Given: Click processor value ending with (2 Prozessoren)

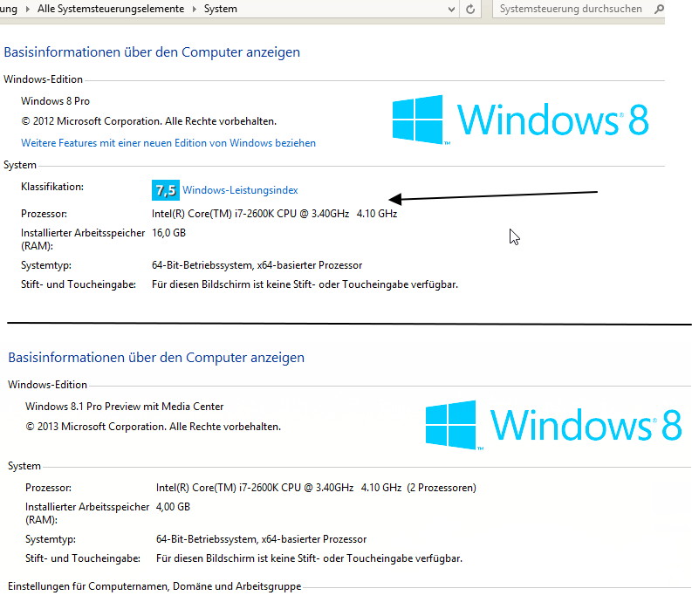Looking at the screenshot, I should [316, 488].
